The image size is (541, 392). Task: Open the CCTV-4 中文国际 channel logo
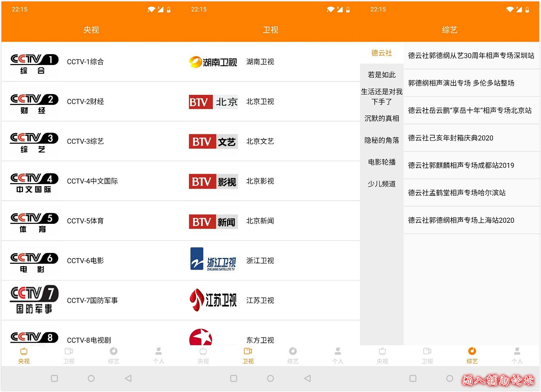click(x=34, y=183)
